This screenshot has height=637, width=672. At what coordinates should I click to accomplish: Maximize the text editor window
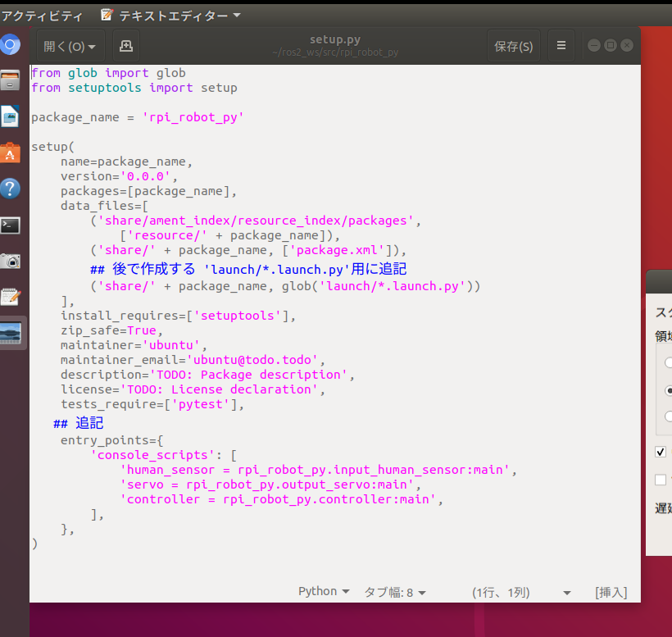click(x=611, y=45)
